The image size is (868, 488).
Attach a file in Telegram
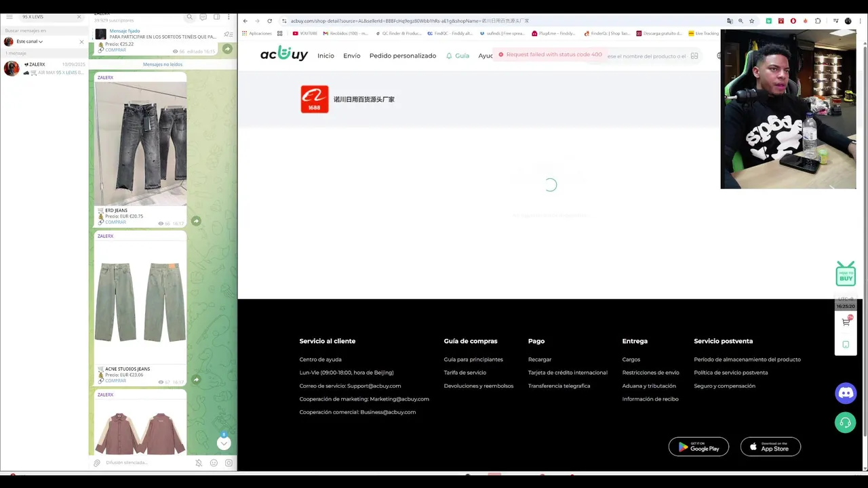(x=97, y=463)
